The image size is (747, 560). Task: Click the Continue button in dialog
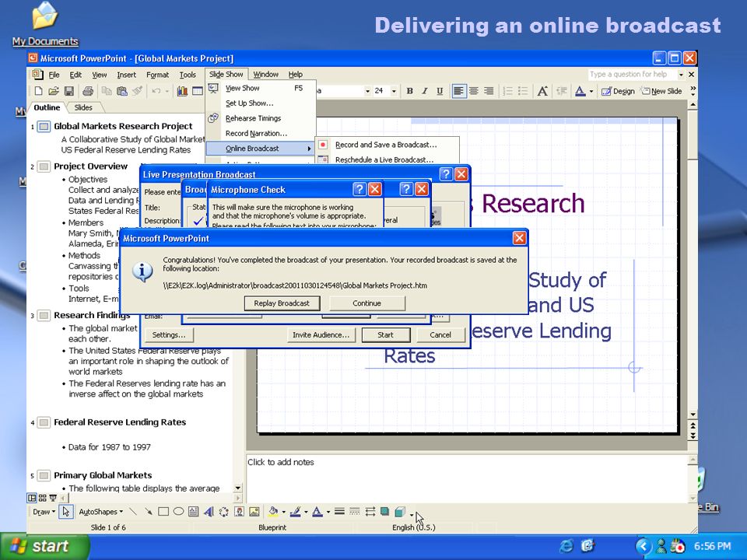coord(366,303)
